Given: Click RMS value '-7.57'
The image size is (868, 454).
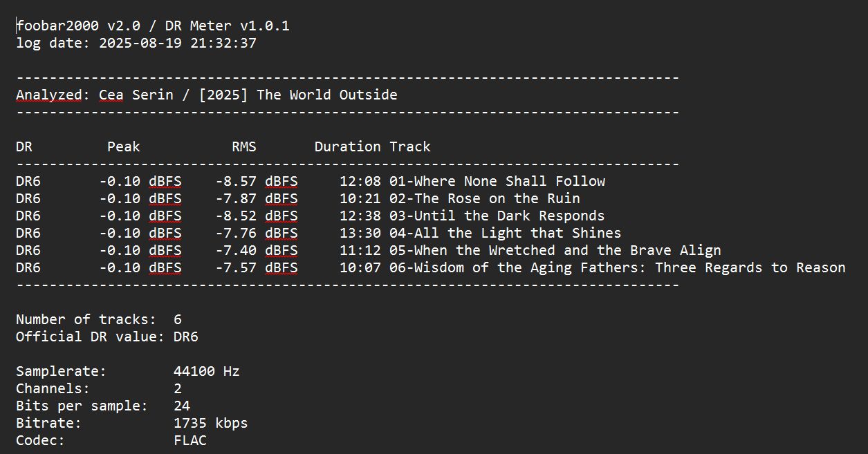Looking at the screenshot, I should [236, 267].
